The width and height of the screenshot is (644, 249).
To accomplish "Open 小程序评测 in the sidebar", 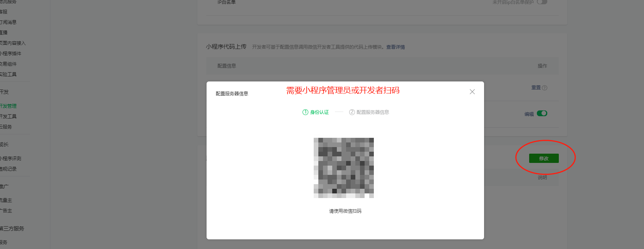I will point(10,159).
